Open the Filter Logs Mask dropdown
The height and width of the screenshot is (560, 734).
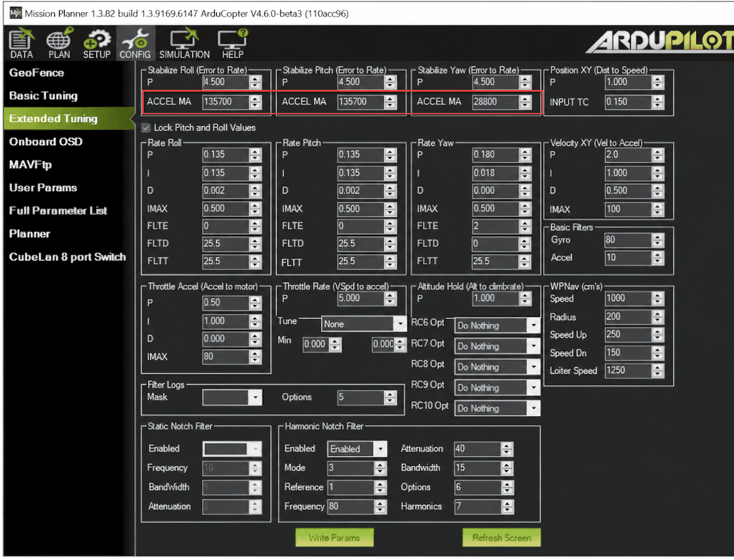(232, 397)
